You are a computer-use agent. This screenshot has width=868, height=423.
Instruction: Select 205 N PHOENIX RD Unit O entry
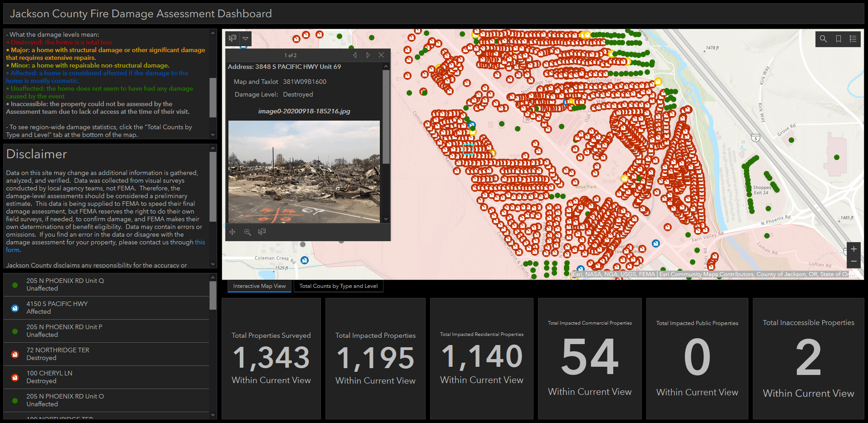(x=107, y=400)
